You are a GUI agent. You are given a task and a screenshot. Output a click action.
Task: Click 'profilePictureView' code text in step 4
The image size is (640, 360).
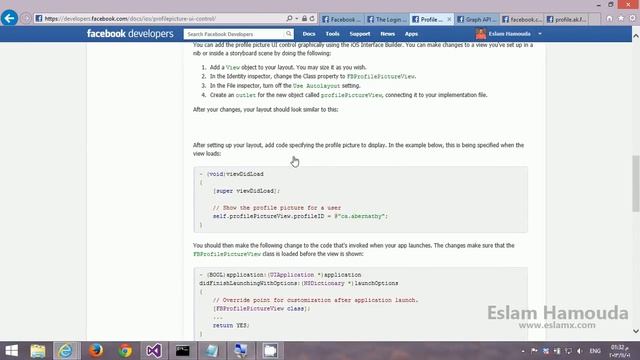click(351, 95)
